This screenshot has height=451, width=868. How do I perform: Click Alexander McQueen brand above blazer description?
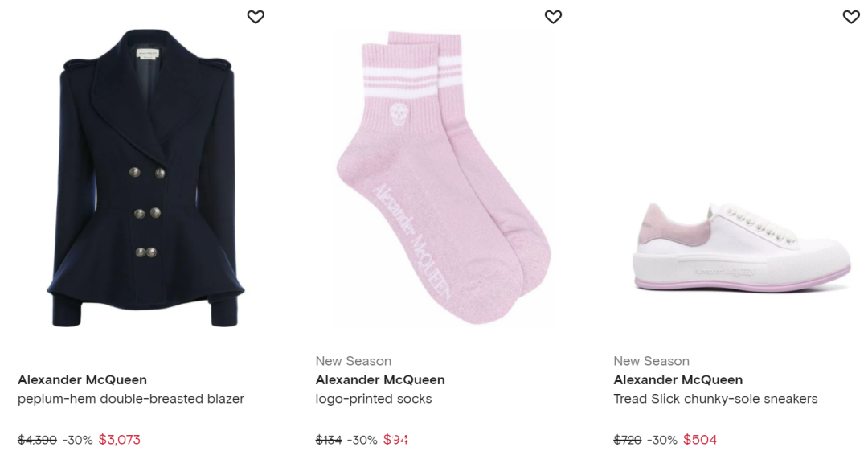(x=83, y=380)
